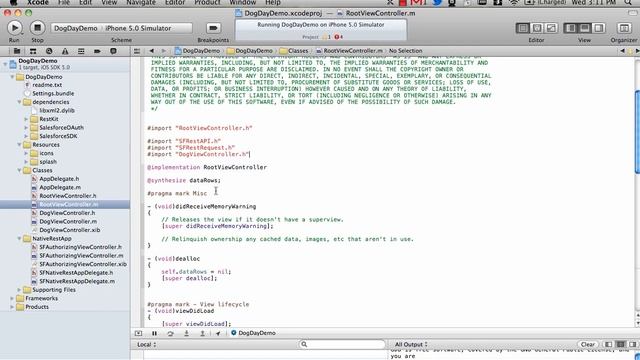
Task: Click DogDayDemo project in jump bar
Action: 197,51
